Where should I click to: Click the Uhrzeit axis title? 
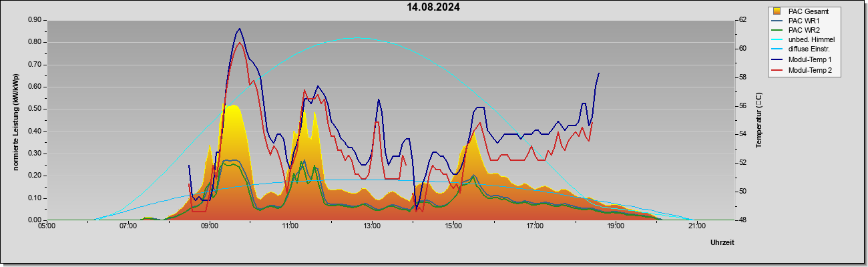tap(722, 243)
